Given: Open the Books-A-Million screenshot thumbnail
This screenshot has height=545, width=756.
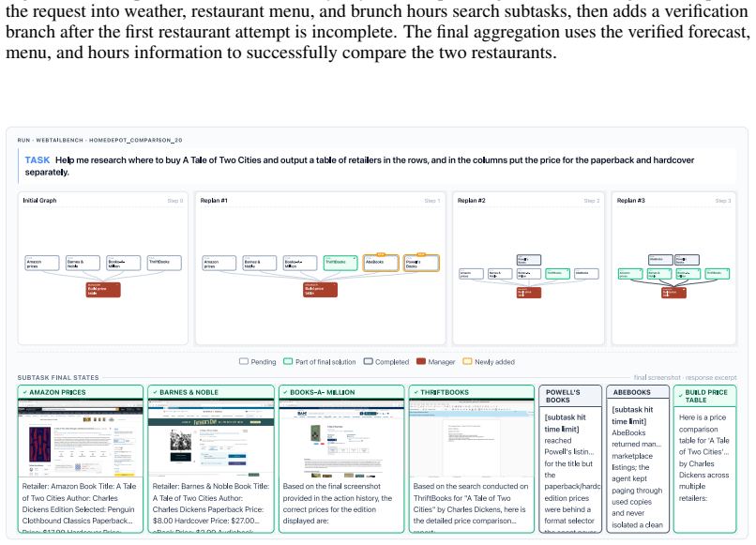Looking at the screenshot, I should point(341,438).
